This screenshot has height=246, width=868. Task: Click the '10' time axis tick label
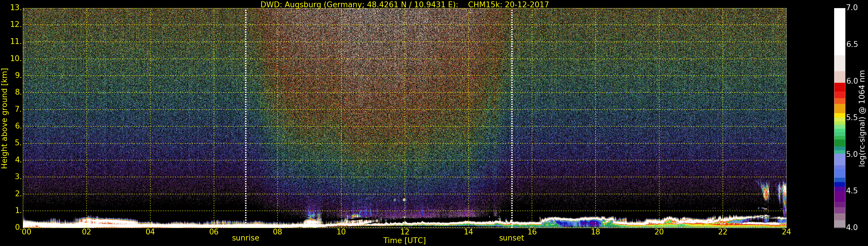pos(341,232)
